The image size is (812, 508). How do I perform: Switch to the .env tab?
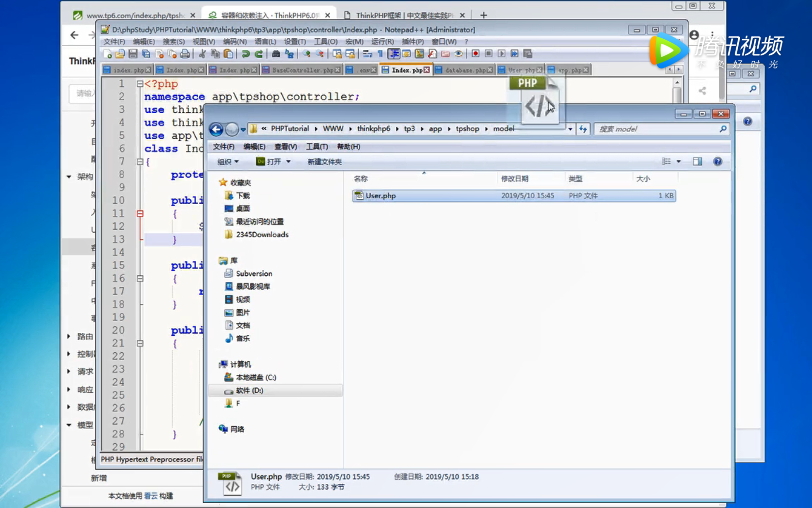click(x=362, y=70)
